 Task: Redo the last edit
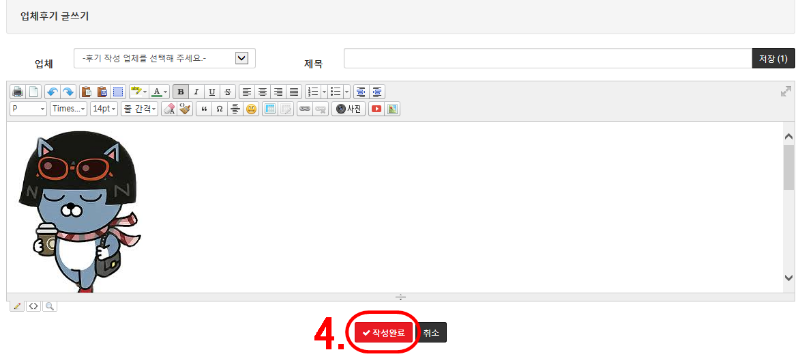[x=68, y=92]
